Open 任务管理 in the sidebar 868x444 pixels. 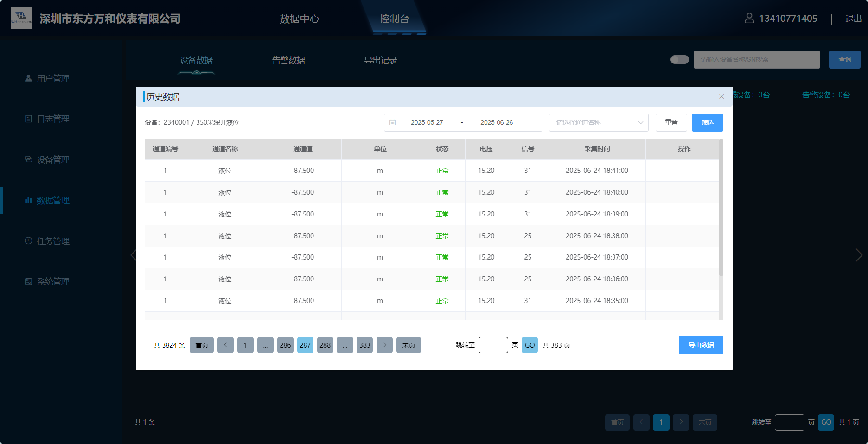[x=53, y=241]
